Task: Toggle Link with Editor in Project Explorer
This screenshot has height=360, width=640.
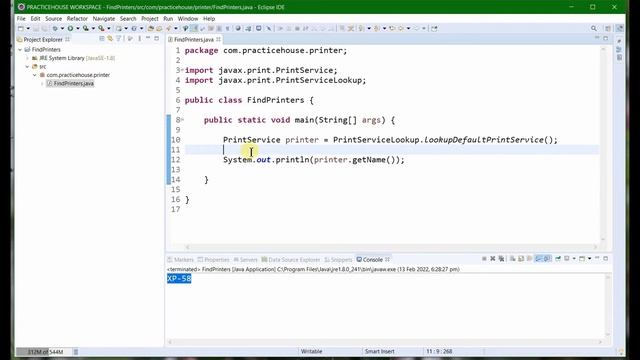Action: click(x=110, y=39)
